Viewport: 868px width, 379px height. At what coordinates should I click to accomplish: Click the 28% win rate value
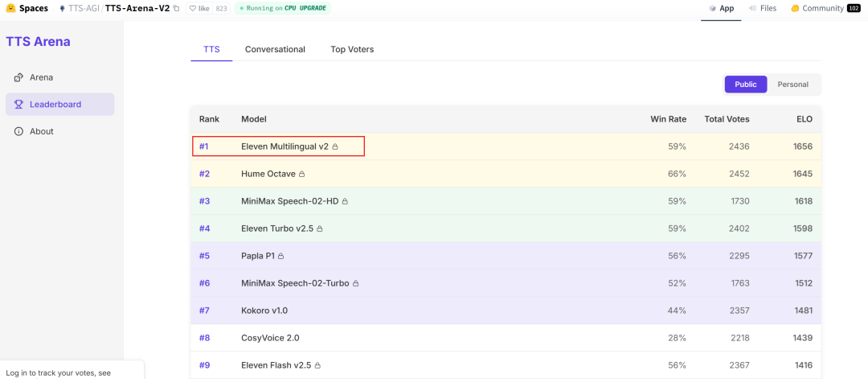(x=677, y=338)
